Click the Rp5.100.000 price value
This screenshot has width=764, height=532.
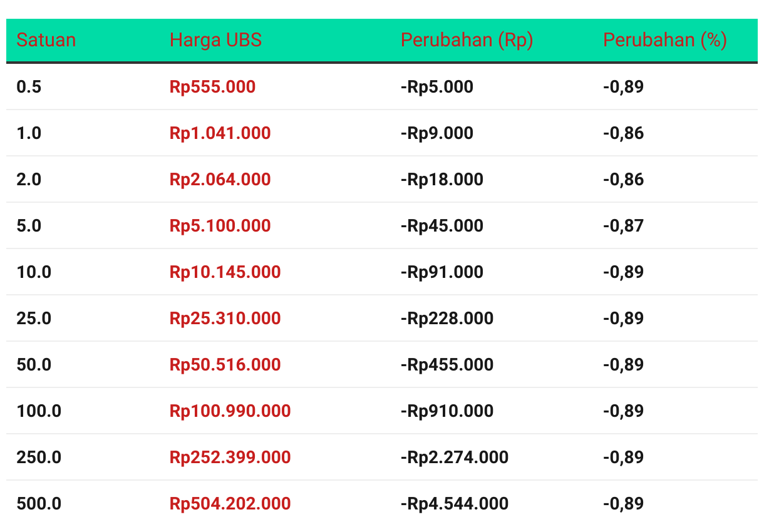(220, 225)
